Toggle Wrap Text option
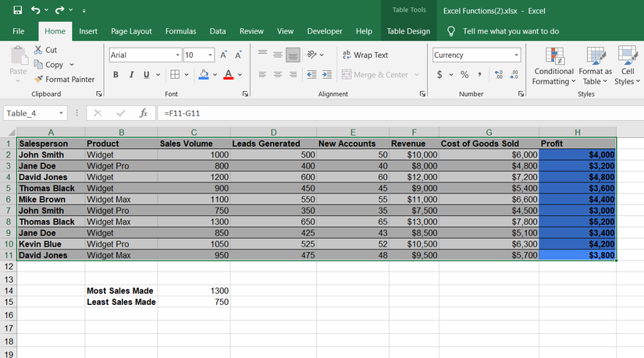Viewport: 644px width, 358px height. coord(365,55)
